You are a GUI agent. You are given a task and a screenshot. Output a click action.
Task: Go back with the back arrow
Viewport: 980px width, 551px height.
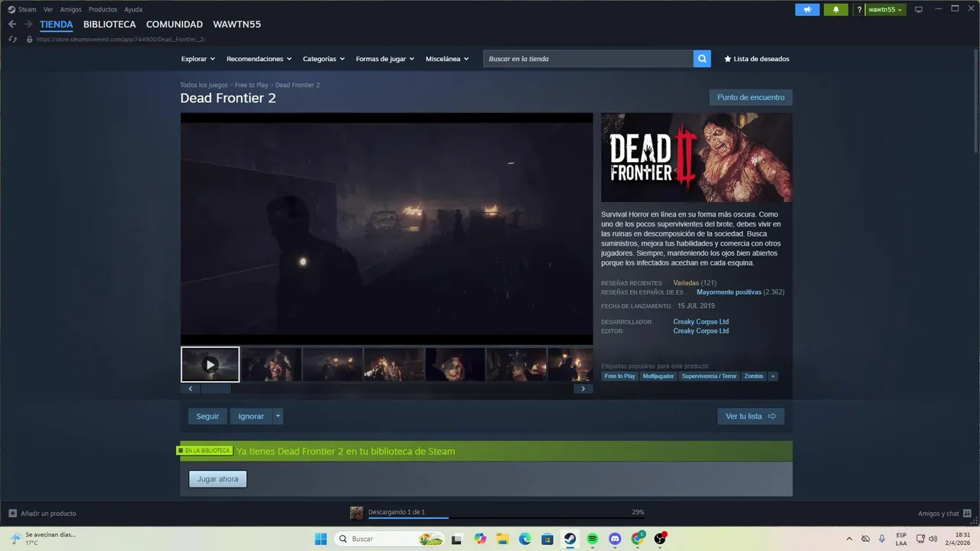pyautogui.click(x=12, y=24)
